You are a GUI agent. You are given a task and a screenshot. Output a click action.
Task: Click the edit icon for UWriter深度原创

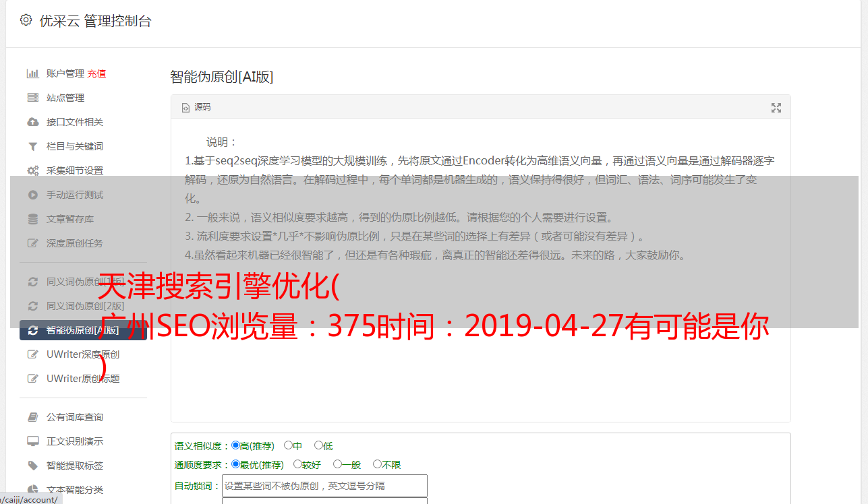pyautogui.click(x=32, y=354)
